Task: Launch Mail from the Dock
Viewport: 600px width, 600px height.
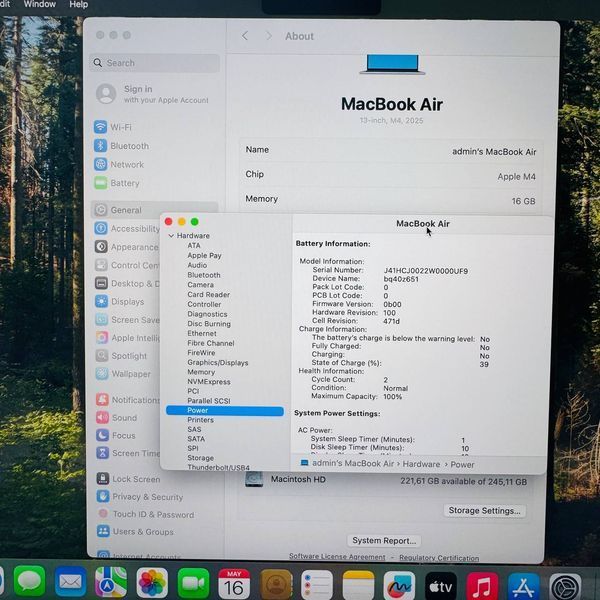Action: (x=70, y=582)
